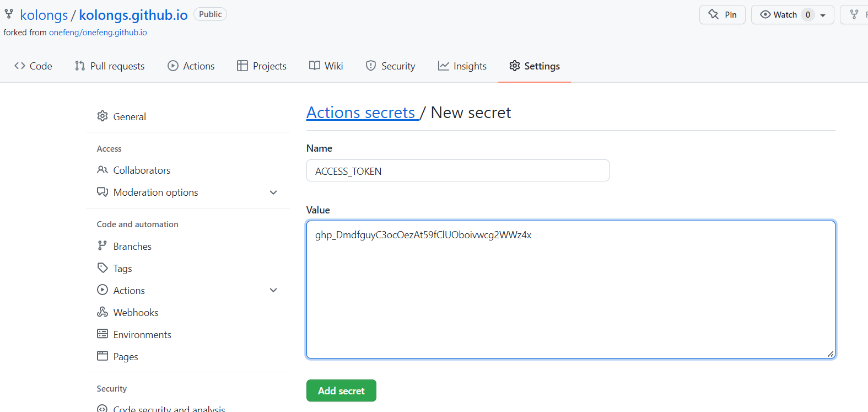Open the Security tab
This screenshot has width=868, height=412.
point(391,66)
